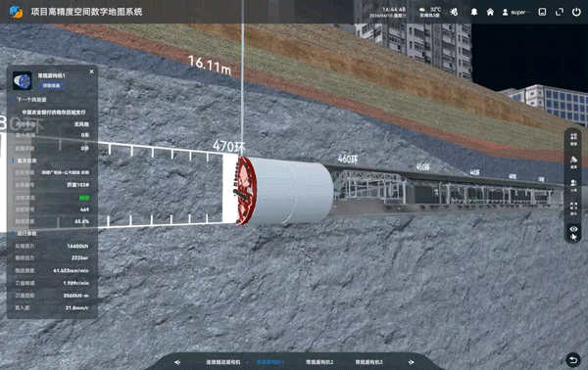The height and width of the screenshot is (370, 588).
Task: Click the red cutterhead of the shield machine
Action: (x=246, y=191)
